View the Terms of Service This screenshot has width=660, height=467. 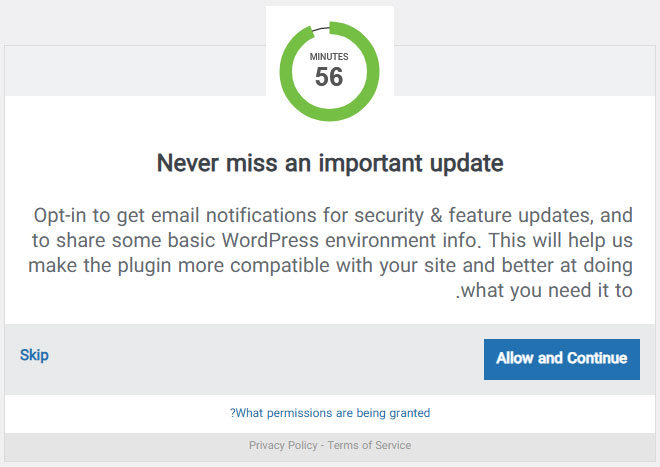[x=370, y=445]
